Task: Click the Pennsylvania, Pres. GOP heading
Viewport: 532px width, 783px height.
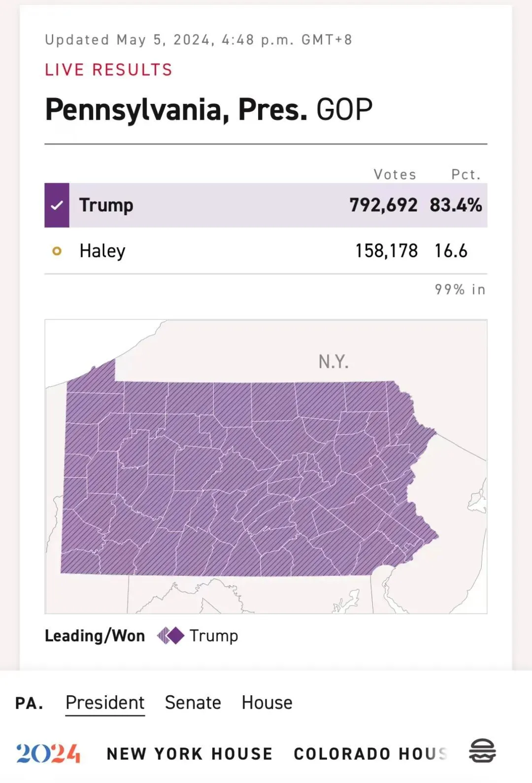Action: point(209,110)
